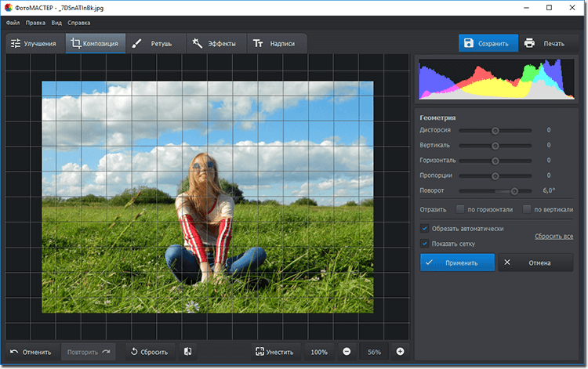Click the Сбросить все link
The height and width of the screenshot is (369, 588).
point(554,236)
